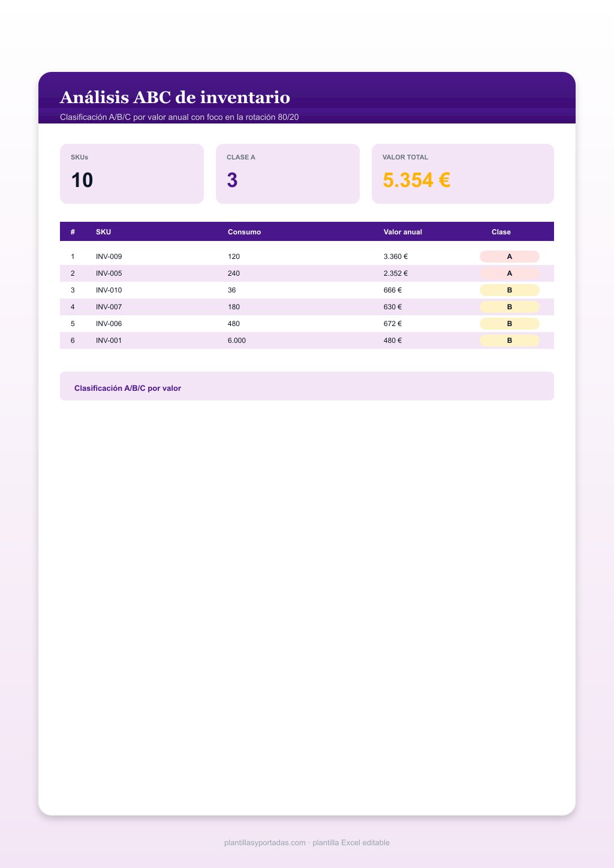
Task: Click the consumption value 36
Action: point(232,290)
